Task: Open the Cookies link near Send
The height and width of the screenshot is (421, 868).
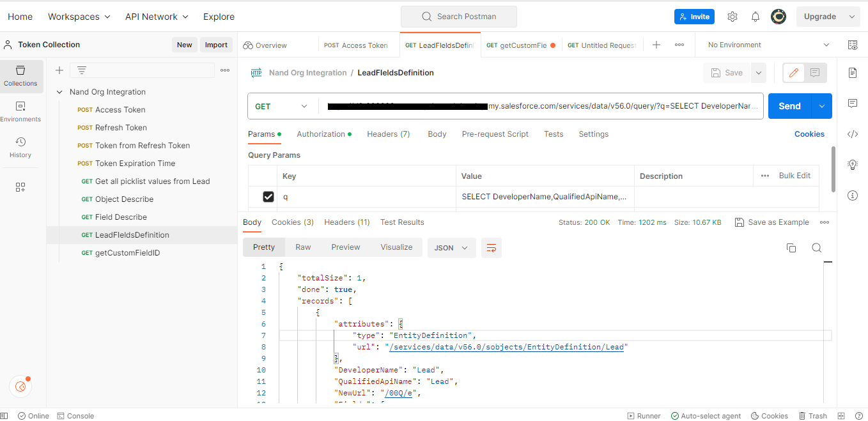Action: 809,134
